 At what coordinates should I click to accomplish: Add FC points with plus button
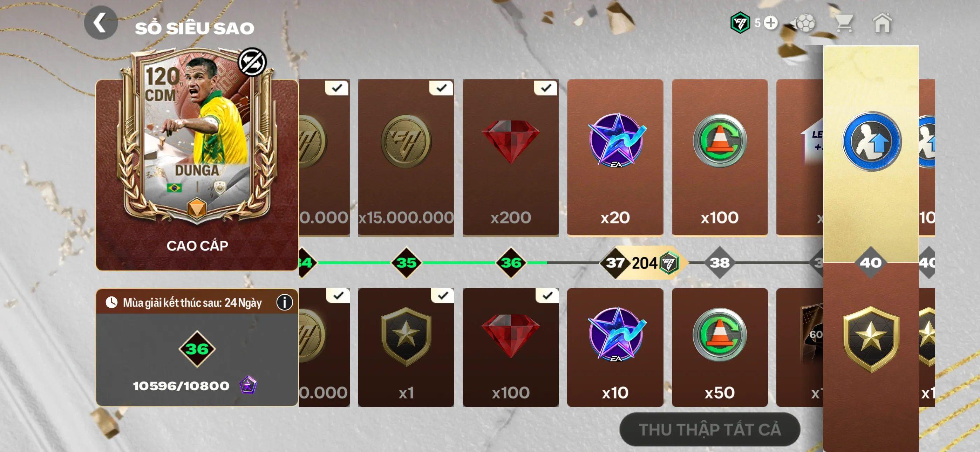click(771, 23)
